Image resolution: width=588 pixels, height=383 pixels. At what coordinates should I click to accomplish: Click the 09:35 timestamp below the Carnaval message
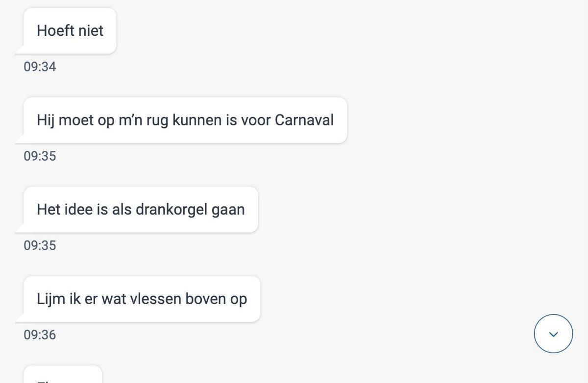click(x=40, y=156)
